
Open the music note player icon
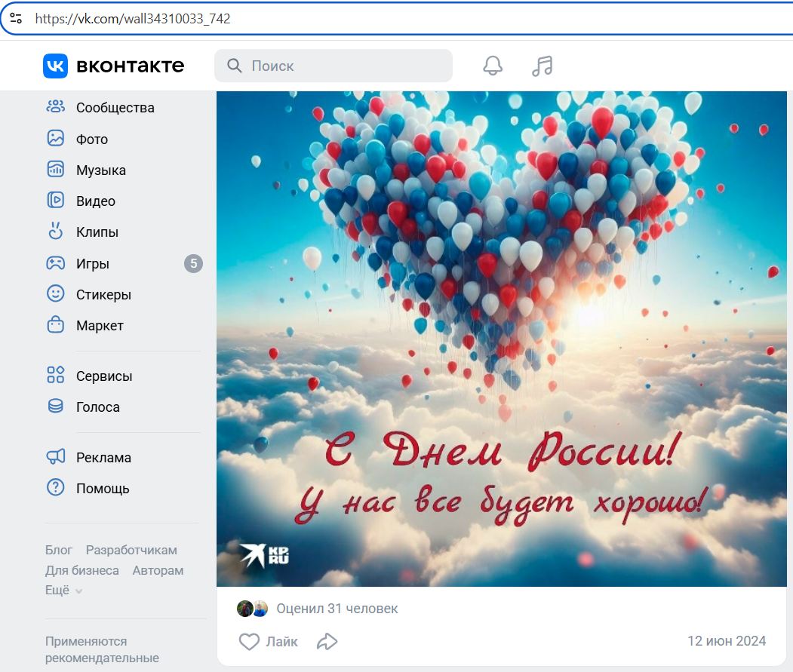click(x=542, y=66)
